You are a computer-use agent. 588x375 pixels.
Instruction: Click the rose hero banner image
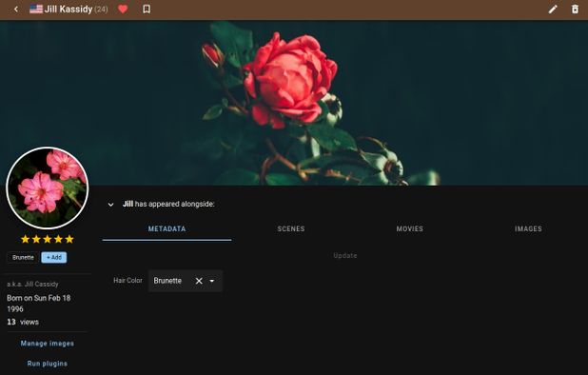tap(294, 103)
